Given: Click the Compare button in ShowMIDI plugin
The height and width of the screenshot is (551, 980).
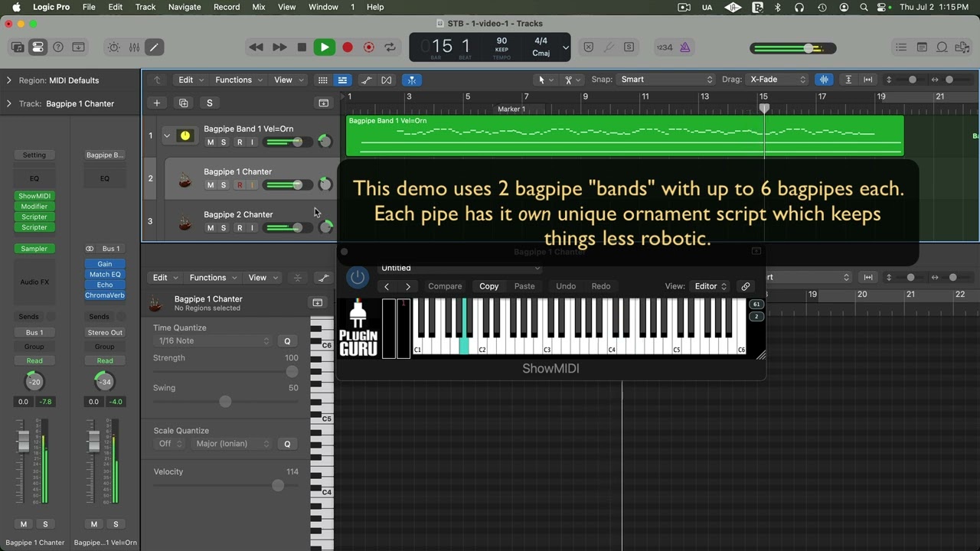Looking at the screenshot, I should pyautogui.click(x=445, y=286).
